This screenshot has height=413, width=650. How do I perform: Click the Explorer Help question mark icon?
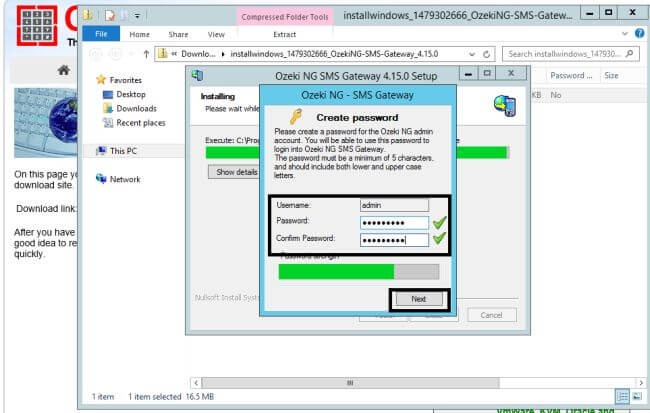pos(640,33)
